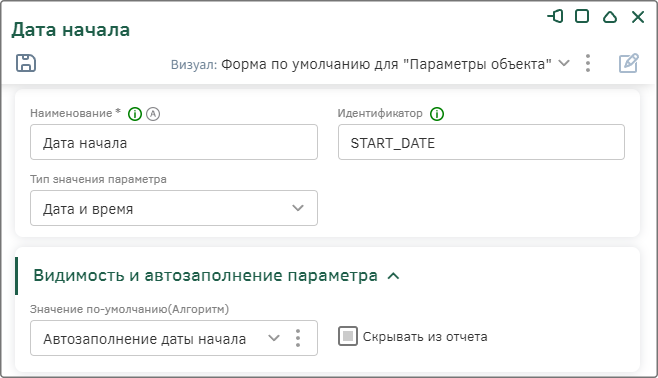Click the Наименование field containing Дата начала

pyautogui.click(x=174, y=142)
